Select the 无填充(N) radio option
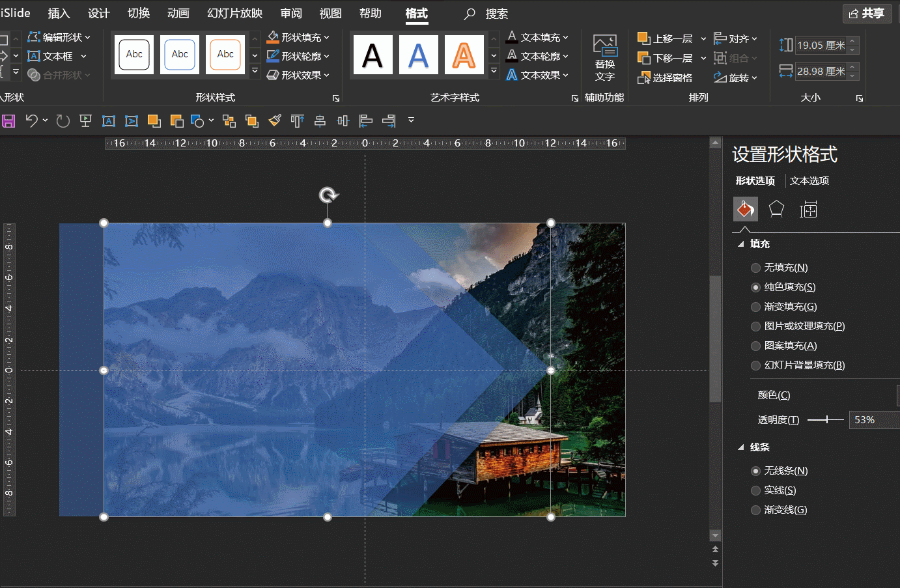The width and height of the screenshot is (900, 588). (x=755, y=268)
